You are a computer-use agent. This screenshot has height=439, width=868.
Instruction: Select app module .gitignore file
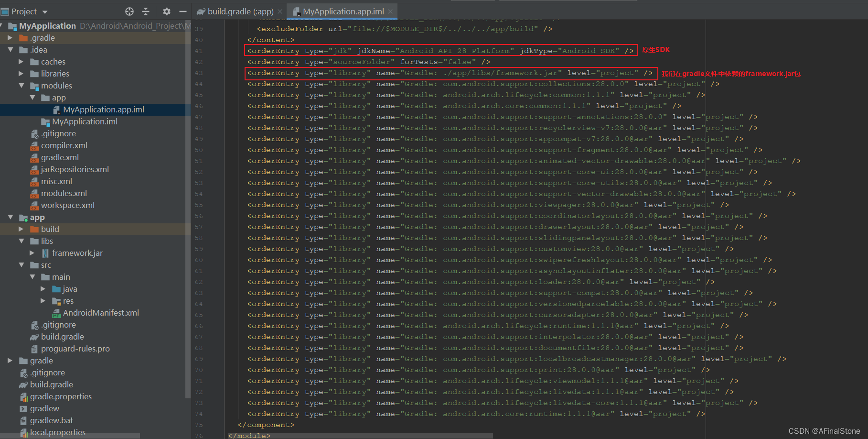click(x=58, y=325)
